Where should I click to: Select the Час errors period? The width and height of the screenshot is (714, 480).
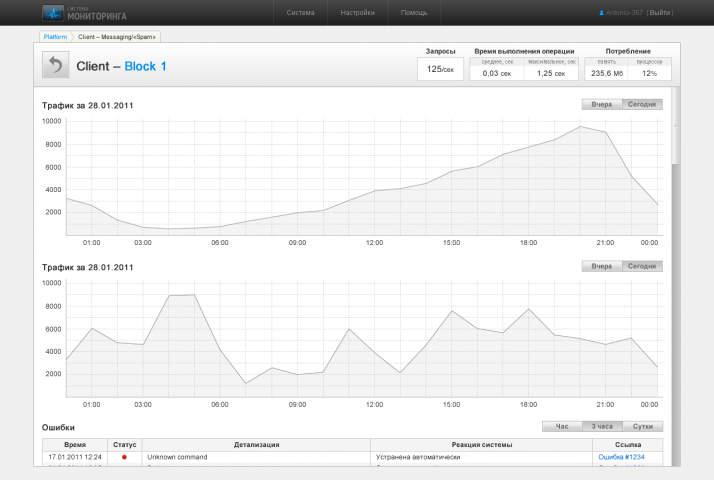pyautogui.click(x=562, y=426)
